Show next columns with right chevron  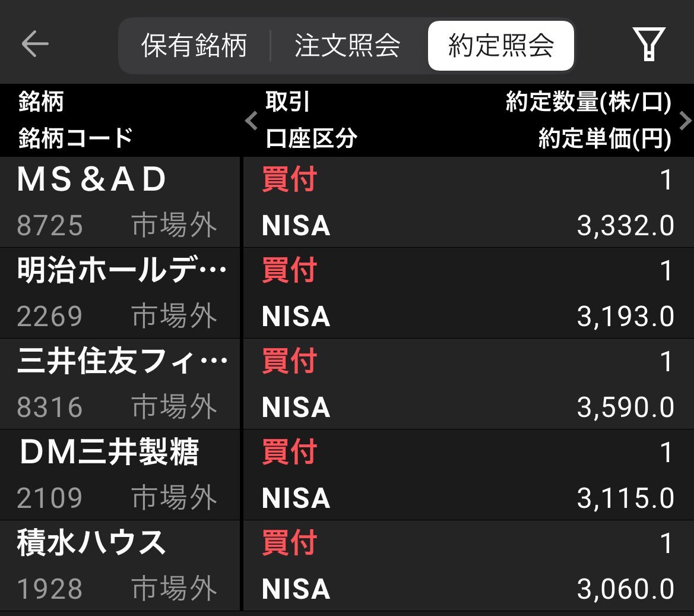[685, 121]
